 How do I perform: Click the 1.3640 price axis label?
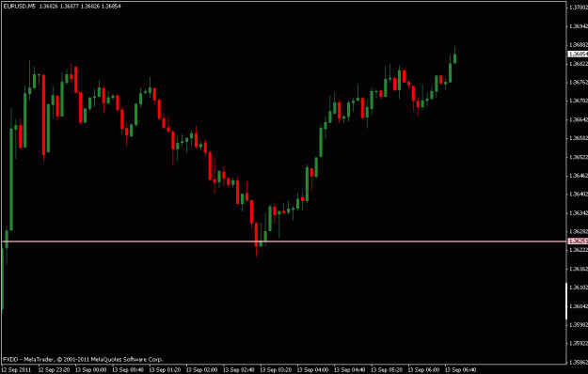[579, 194]
